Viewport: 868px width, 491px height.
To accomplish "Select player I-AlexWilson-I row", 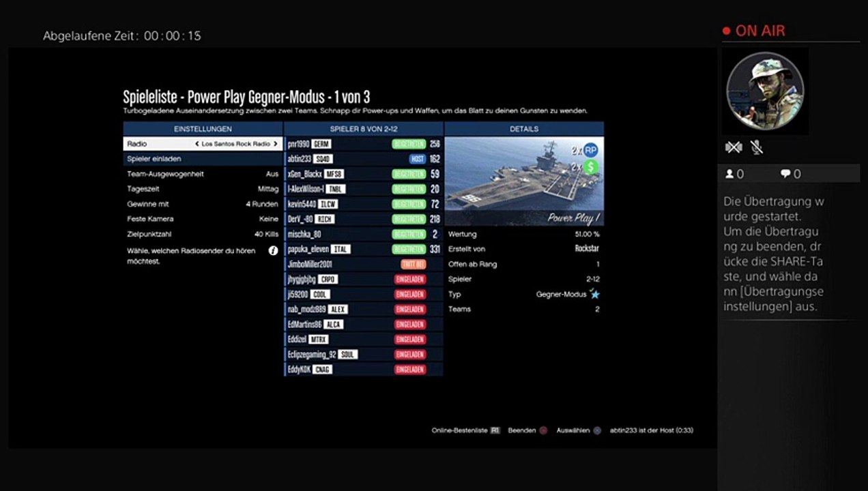I will tap(363, 189).
